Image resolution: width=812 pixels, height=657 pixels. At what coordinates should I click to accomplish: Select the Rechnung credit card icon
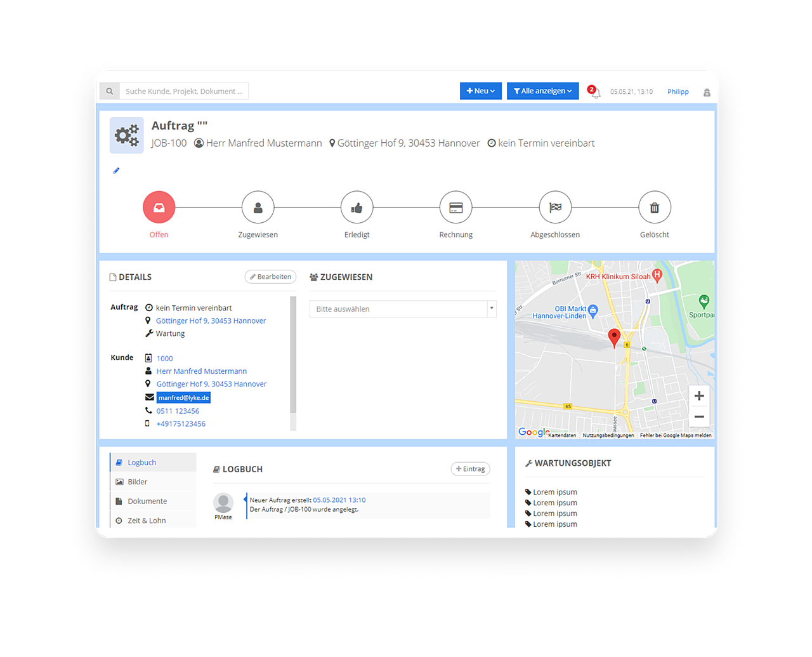tap(455, 208)
